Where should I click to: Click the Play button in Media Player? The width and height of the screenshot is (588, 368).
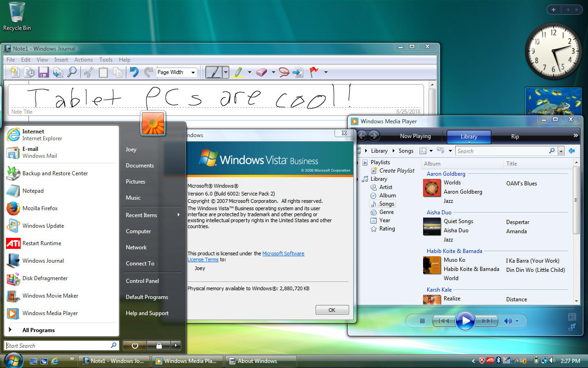[465, 321]
